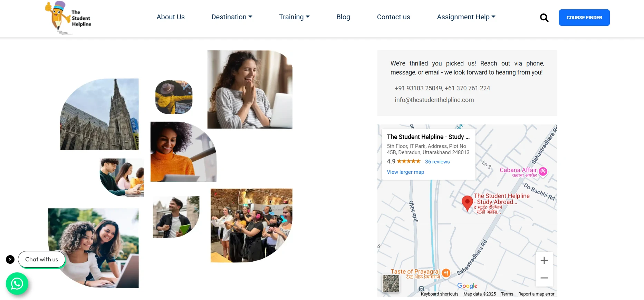Open the Assignment Help dropdown
Screen dimensions: 644x300
click(x=466, y=17)
